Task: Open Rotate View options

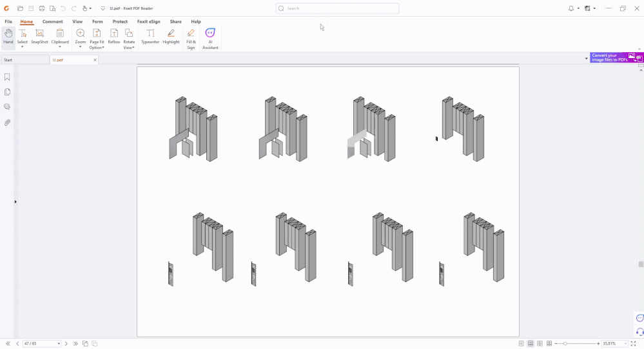Action: click(x=129, y=39)
